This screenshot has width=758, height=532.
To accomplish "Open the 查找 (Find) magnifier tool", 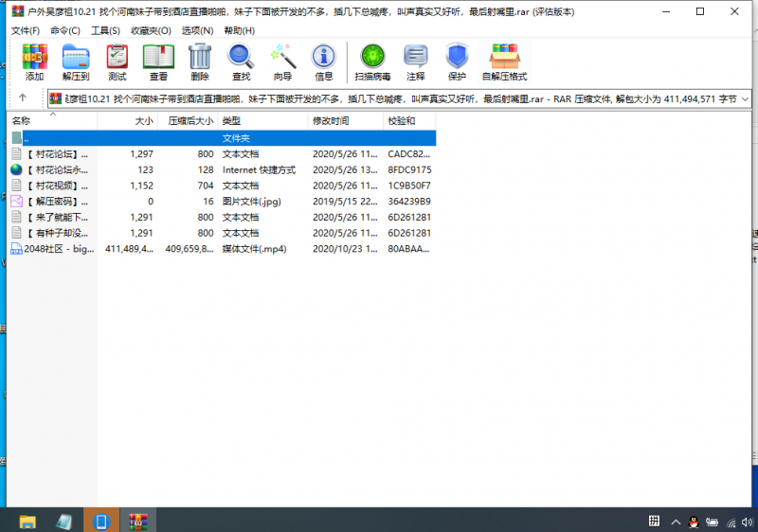I will pos(241,62).
